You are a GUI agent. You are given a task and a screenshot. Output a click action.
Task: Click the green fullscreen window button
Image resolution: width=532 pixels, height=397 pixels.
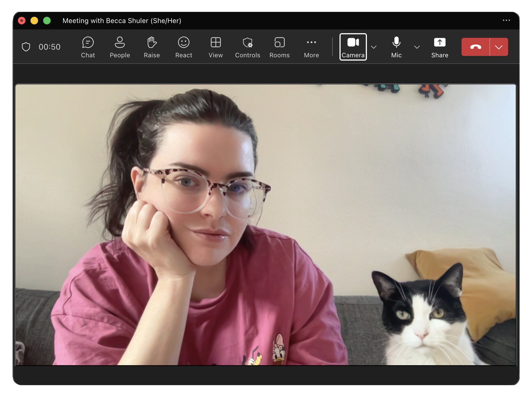pyautogui.click(x=47, y=21)
